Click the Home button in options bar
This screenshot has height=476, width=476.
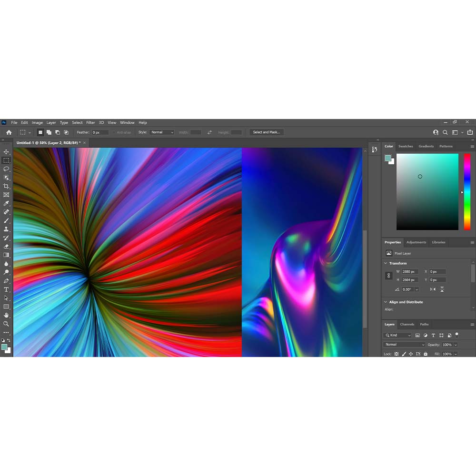click(9, 132)
